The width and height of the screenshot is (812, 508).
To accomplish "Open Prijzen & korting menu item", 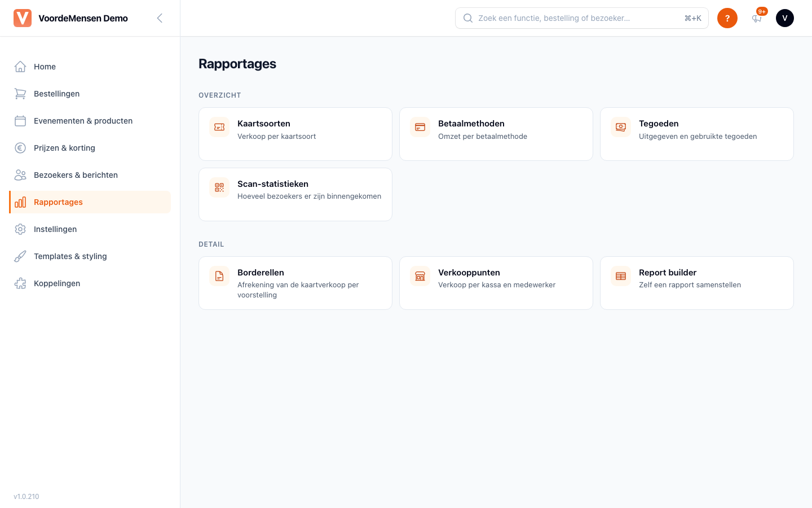I will (x=90, y=148).
